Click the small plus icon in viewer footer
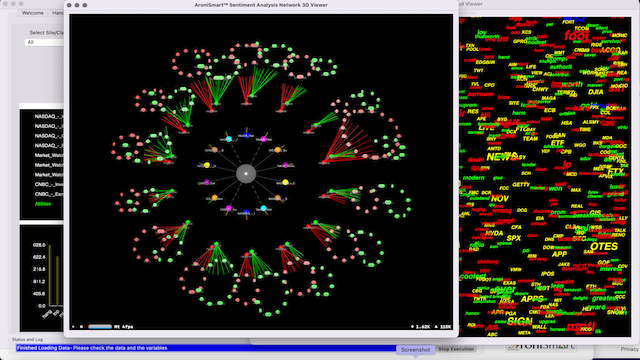 tap(73, 327)
